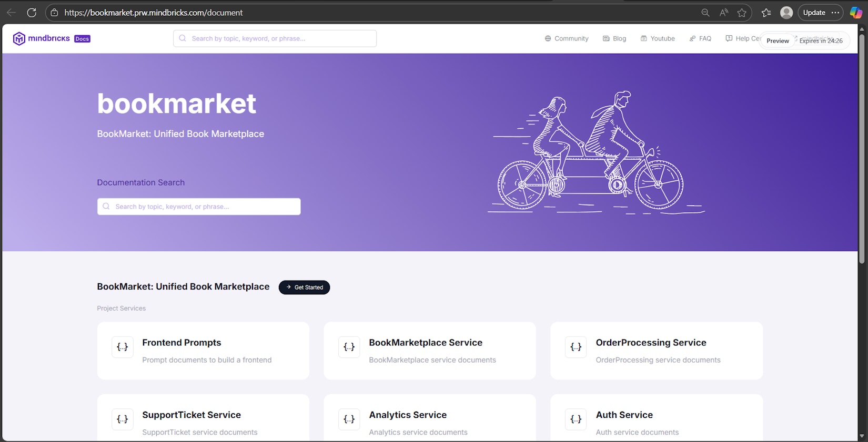Open the Blog navigation link

(614, 38)
